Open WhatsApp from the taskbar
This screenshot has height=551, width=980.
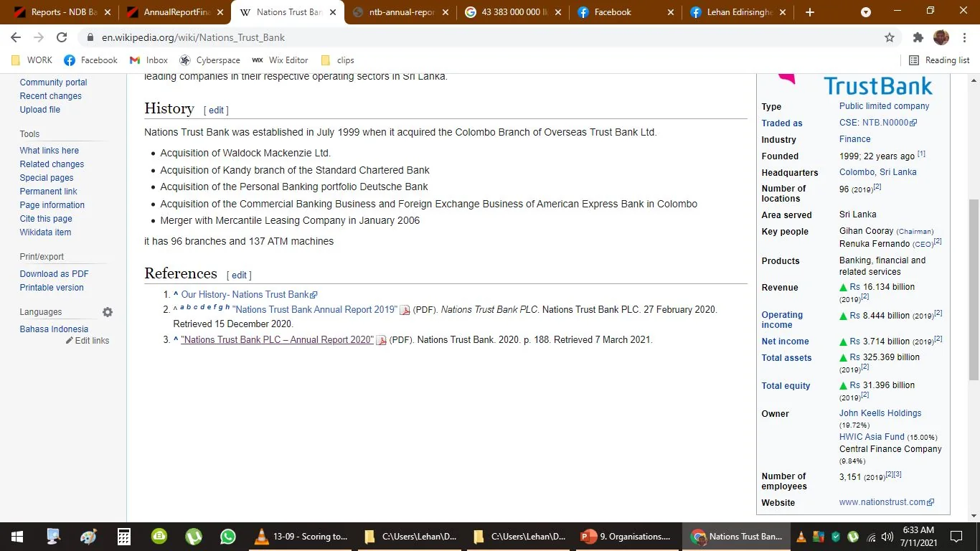[228, 537]
